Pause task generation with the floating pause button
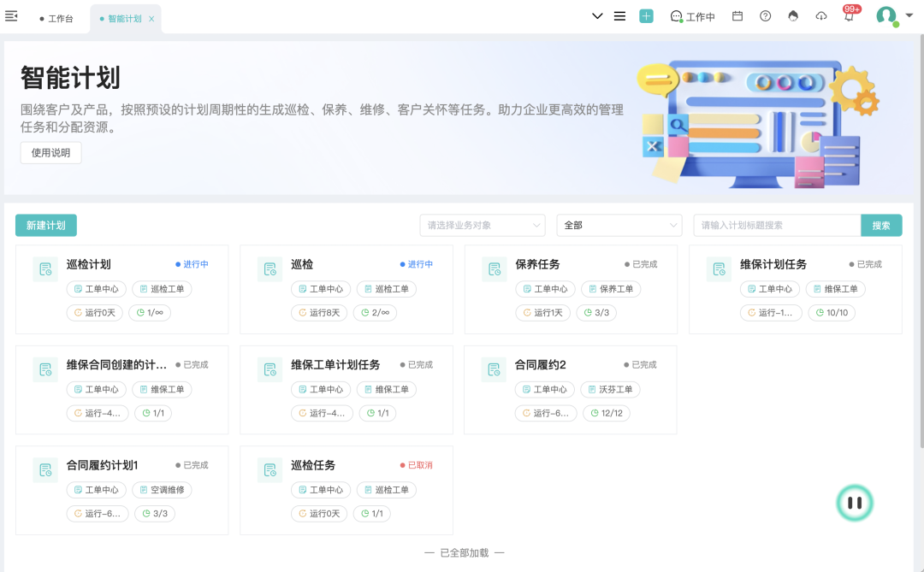Viewport: 924px width, 572px height. tap(854, 503)
